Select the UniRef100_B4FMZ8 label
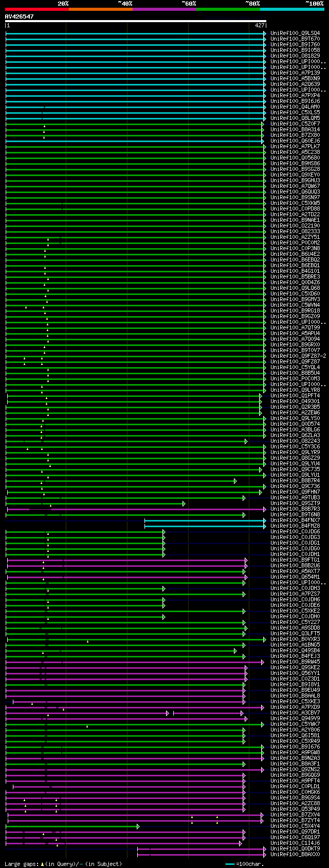Screen dimensions: 329x868 click(x=295, y=526)
